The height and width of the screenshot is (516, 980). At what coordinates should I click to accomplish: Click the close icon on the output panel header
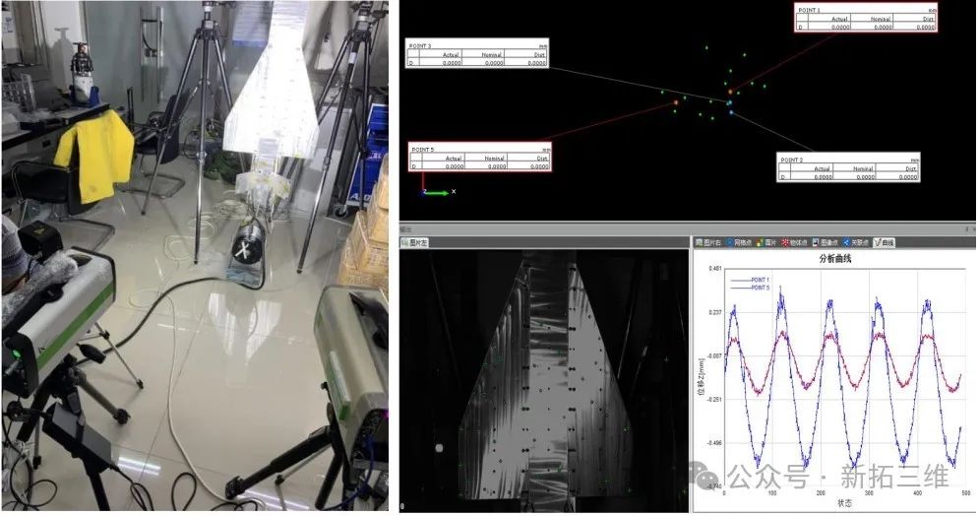coord(972,229)
